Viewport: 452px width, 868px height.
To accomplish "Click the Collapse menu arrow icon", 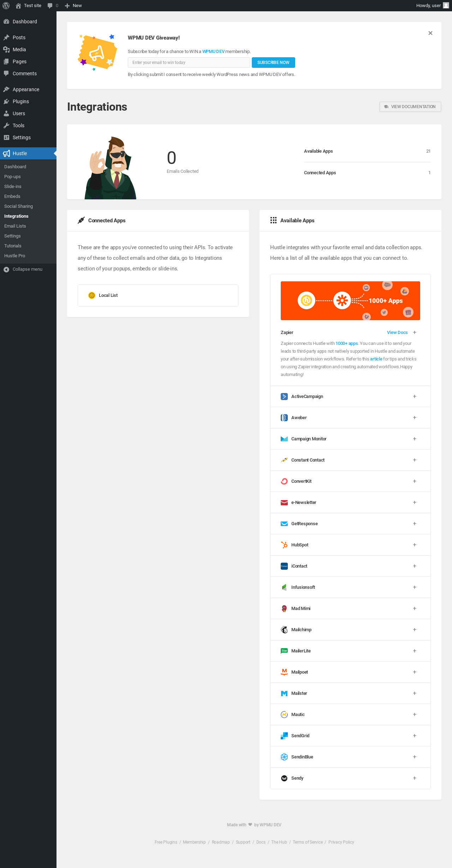I will pos(6,269).
